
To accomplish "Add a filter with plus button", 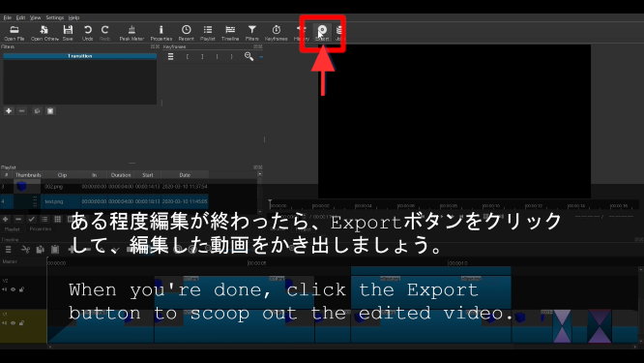I will (x=9, y=111).
